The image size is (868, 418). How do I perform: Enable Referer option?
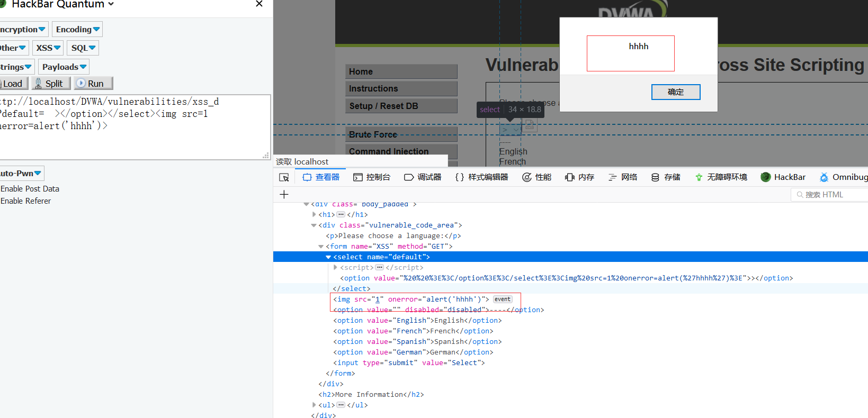pyautogui.click(x=25, y=201)
